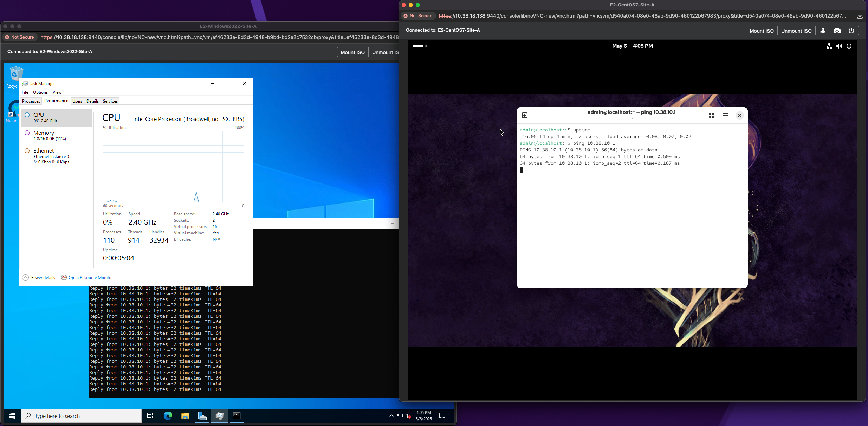Click 'Connected to: E2-Windows2022-Site-A' label
Screen dimensions: 868x426
[50, 52]
